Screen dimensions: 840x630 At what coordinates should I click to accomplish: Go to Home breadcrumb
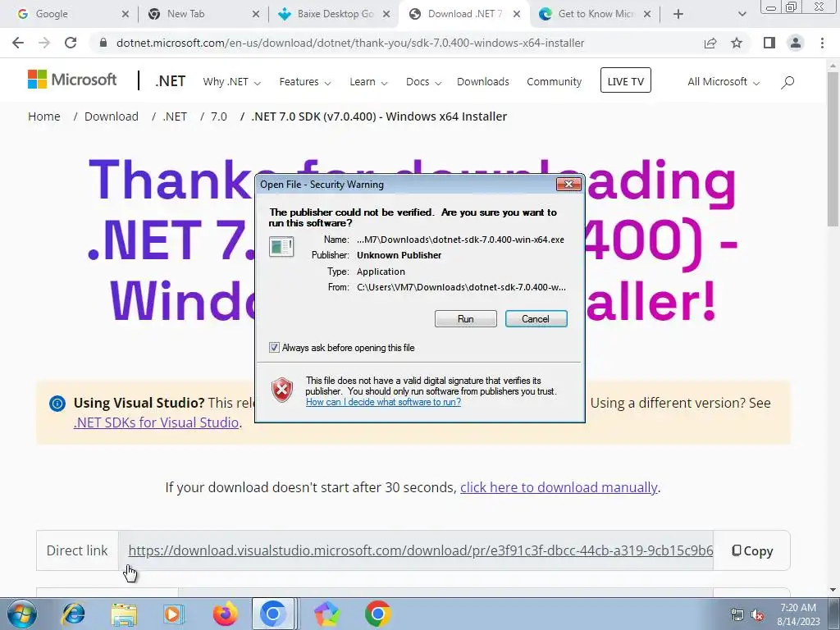point(44,116)
